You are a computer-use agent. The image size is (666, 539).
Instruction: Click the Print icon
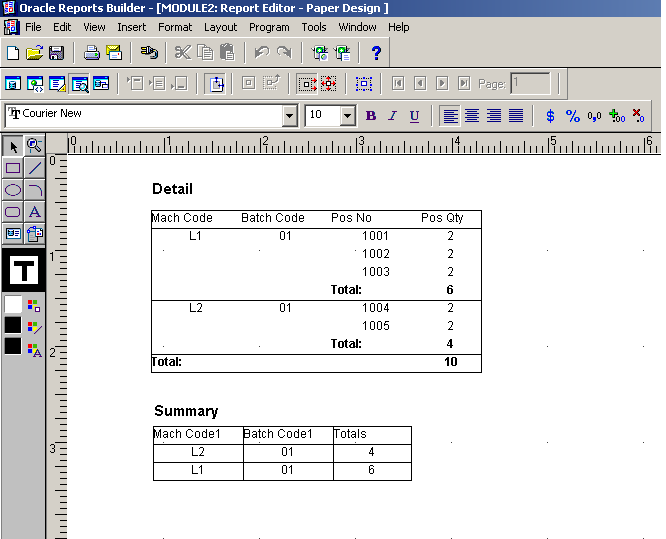point(92,53)
